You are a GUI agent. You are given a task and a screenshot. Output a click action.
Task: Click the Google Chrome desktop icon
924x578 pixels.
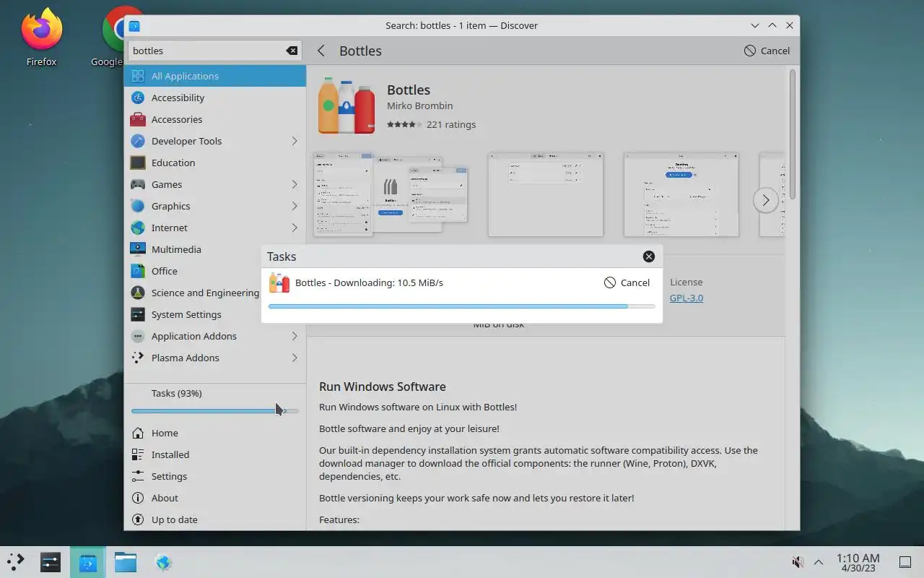tap(113, 36)
